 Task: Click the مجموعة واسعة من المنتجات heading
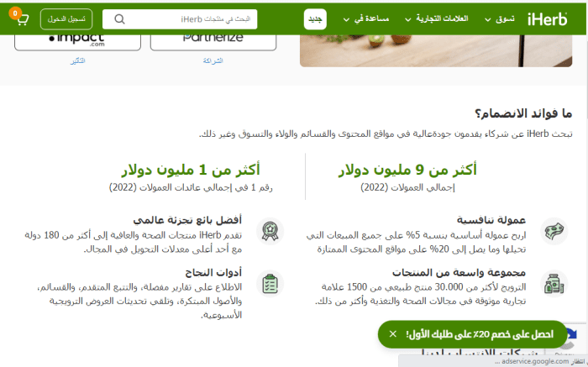pos(459,272)
